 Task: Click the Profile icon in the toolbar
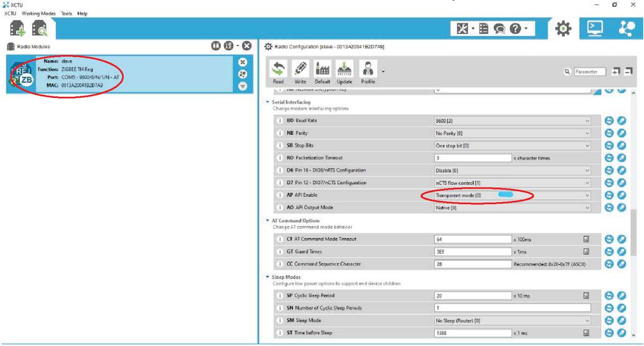368,72
